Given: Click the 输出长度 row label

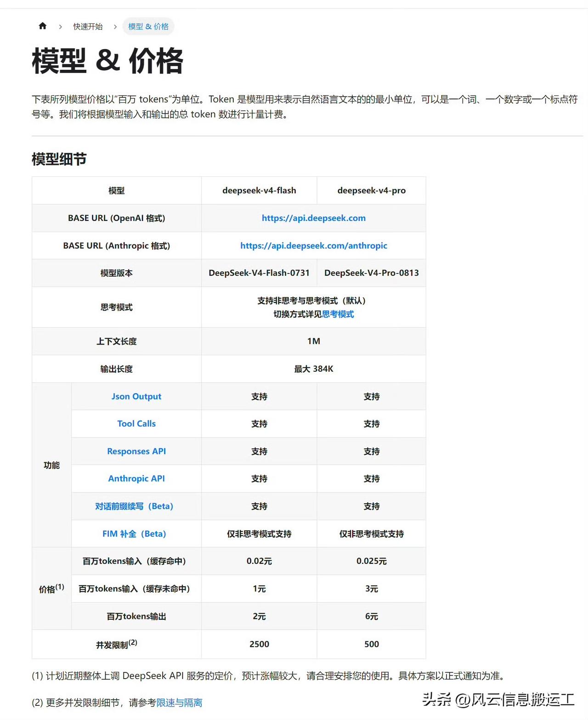Looking at the screenshot, I should tap(117, 369).
